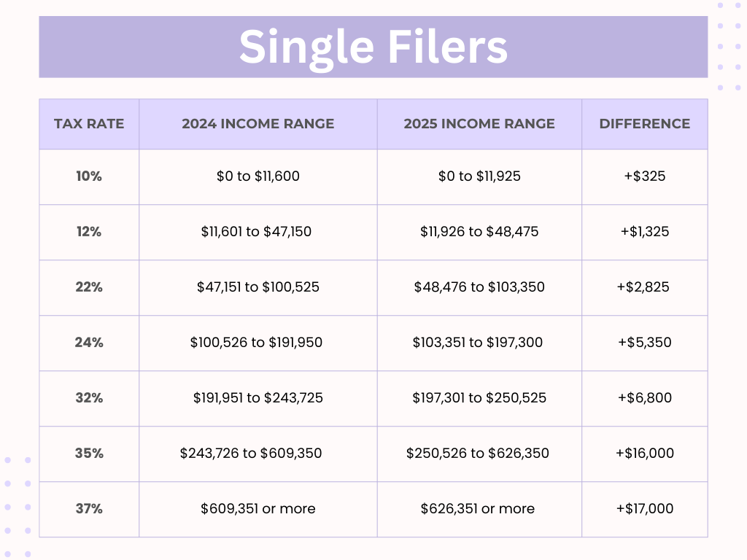The image size is (747, 560).
Task: Select the 12% tax rate cell
Action: point(89,232)
